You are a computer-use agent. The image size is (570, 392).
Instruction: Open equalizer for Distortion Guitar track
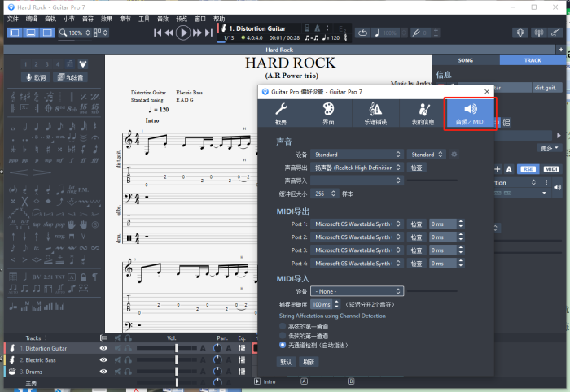(x=242, y=348)
